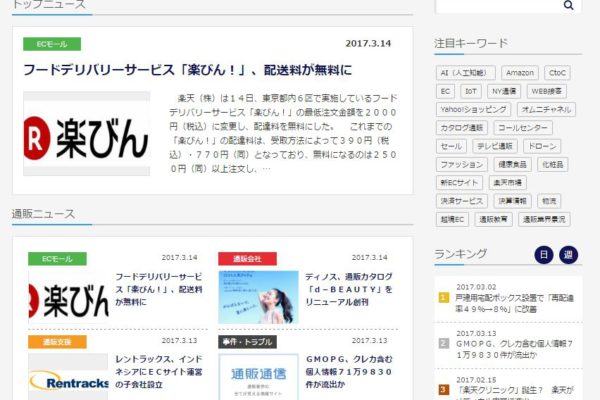Image resolution: width=600 pixels, height=400 pixels.
Task: Click the gold number 1 ranking badge
Action: pyautogui.click(x=443, y=297)
